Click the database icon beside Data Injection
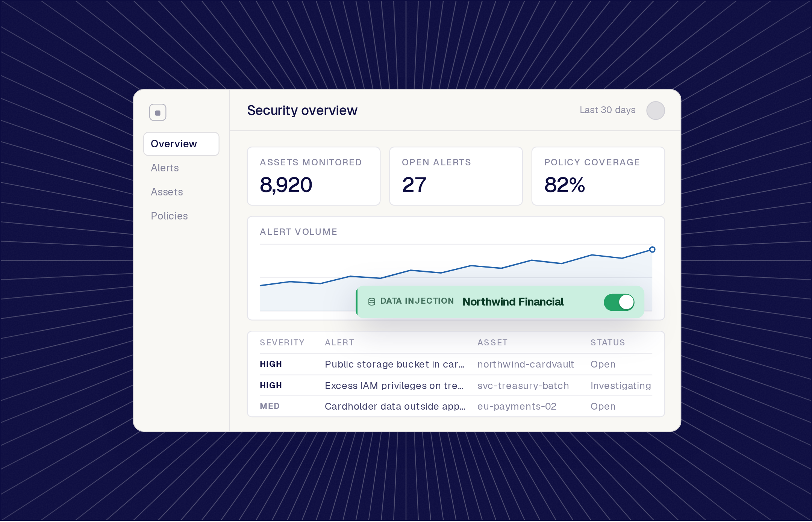The image size is (812, 522). 371,302
